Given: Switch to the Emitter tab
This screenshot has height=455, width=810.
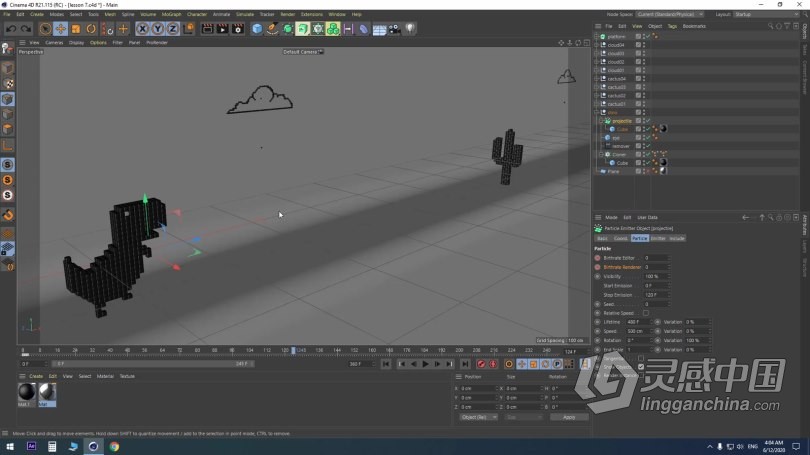Looking at the screenshot, I should point(658,239).
